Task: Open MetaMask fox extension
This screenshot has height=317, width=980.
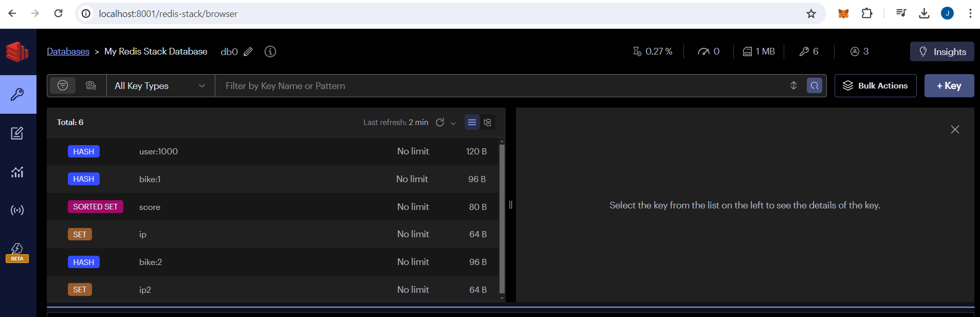Action: click(x=843, y=13)
